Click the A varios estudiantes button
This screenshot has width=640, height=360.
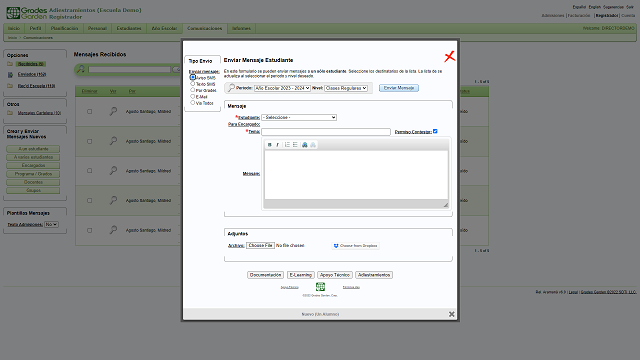33,157
